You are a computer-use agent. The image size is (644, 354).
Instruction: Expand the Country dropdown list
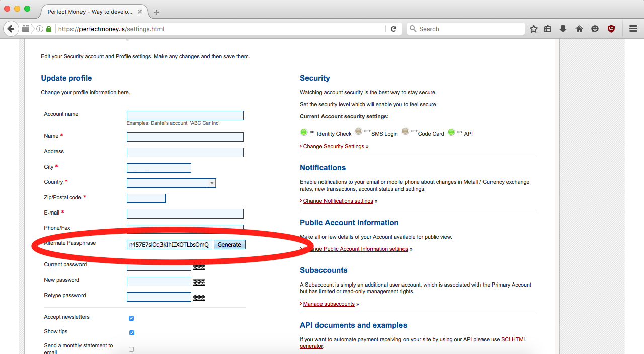[212, 183]
